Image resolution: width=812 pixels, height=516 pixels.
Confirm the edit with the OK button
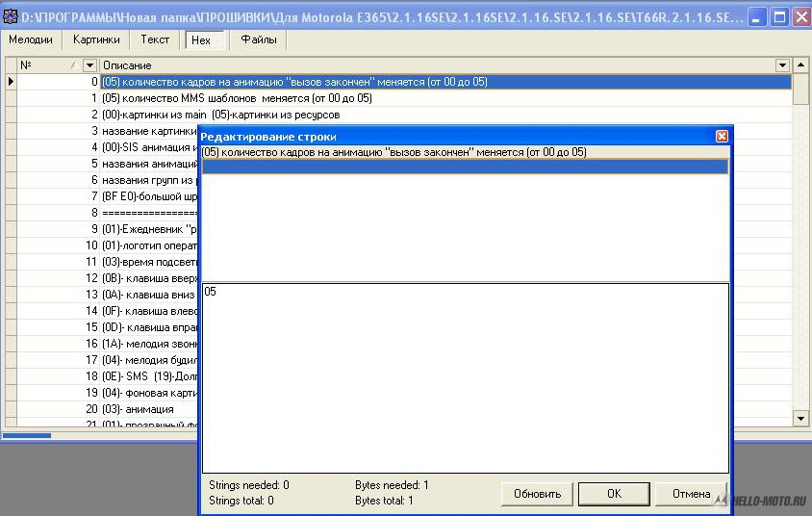[614, 494]
